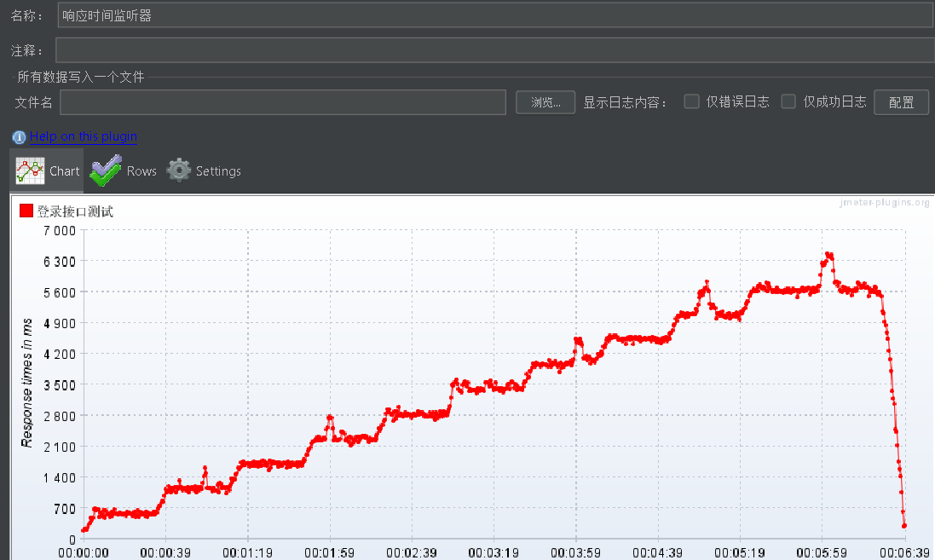Click the 7 000 y-axis label

click(x=60, y=230)
